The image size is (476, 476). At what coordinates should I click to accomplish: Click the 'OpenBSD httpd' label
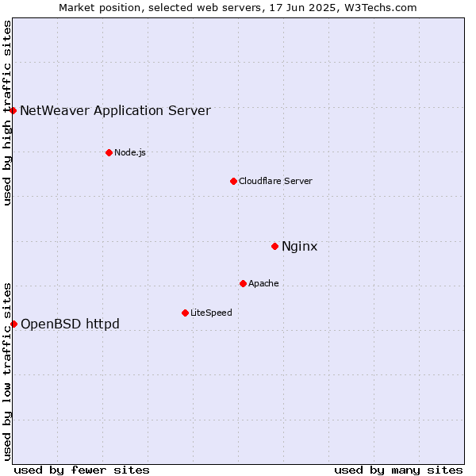(x=70, y=324)
